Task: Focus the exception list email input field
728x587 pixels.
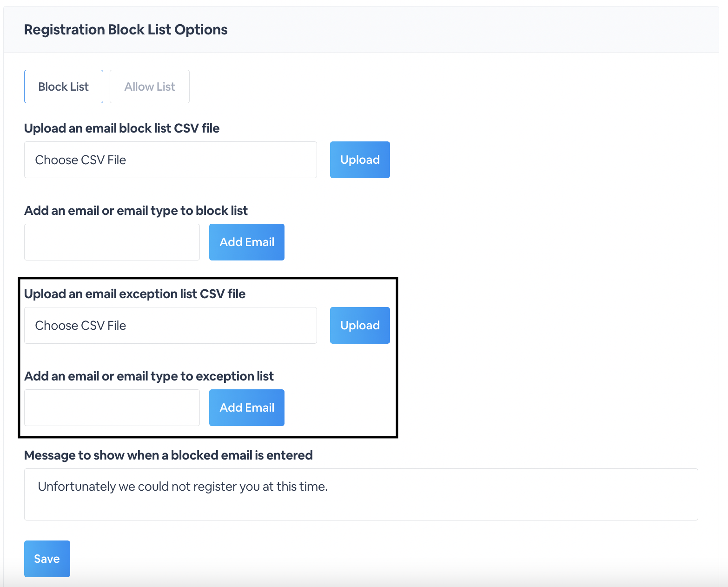Action: 112,407
